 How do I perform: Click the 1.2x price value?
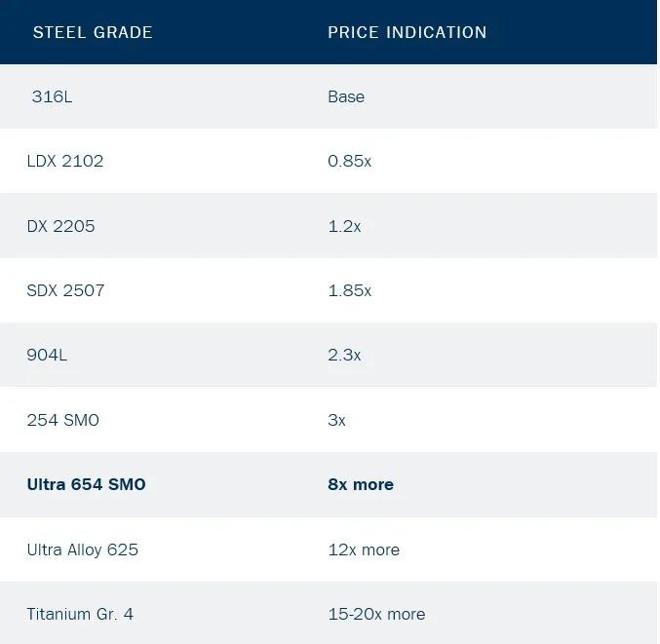(x=344, y=226)
